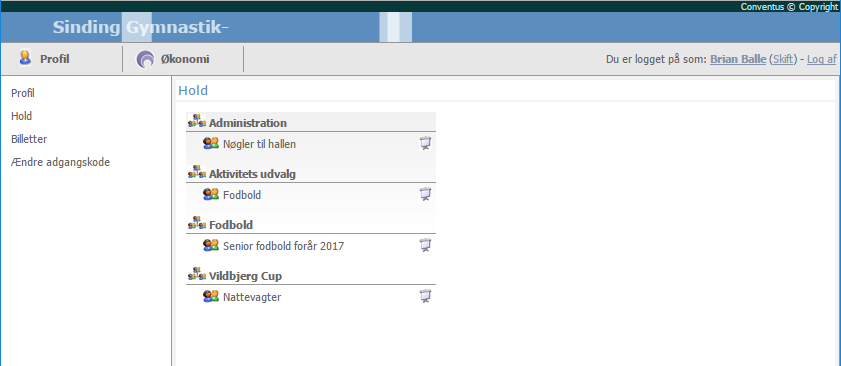Click board icon next to Nattevagter
The height and width of the screenshot is (366, 841).
425,296
